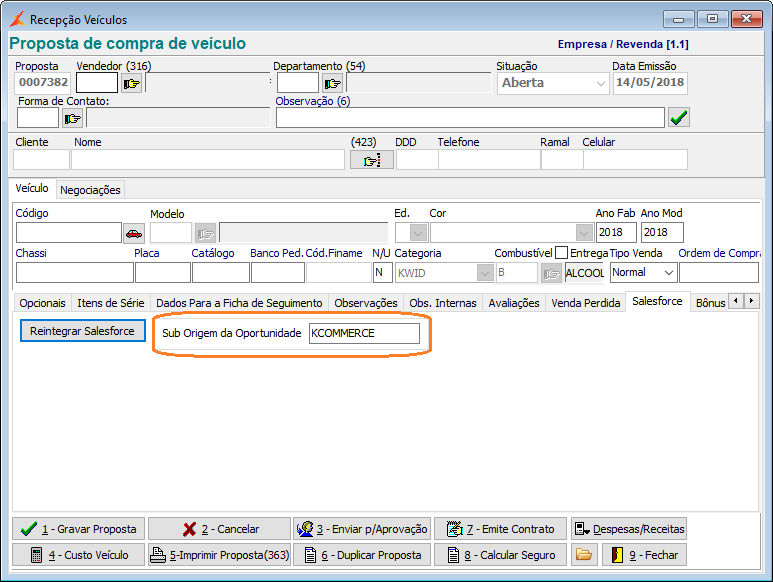Click Modelo lookup hand icon

pyautogui.click(x=206, y=233)
